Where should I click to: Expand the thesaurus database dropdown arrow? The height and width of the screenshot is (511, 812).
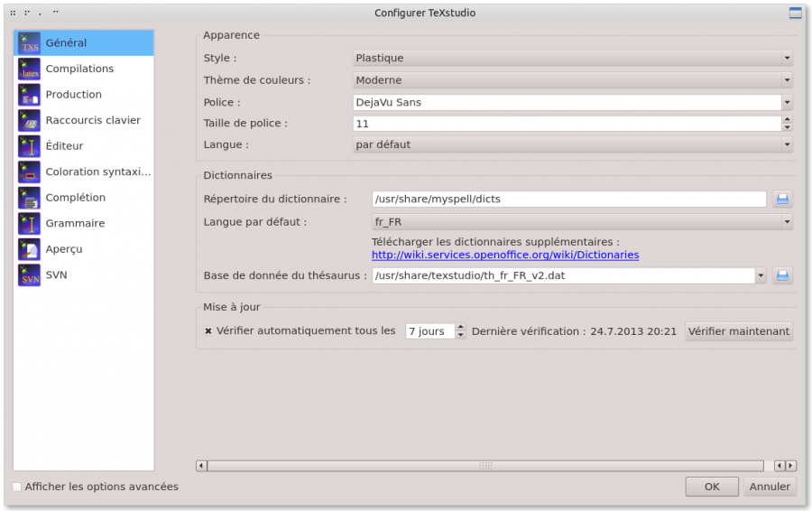point(761,275)
